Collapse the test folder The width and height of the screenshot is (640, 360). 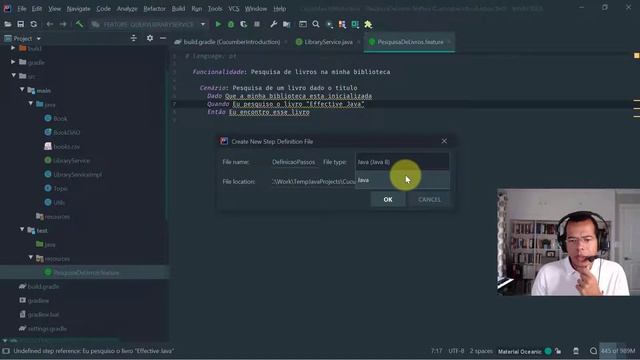(22, 230)
